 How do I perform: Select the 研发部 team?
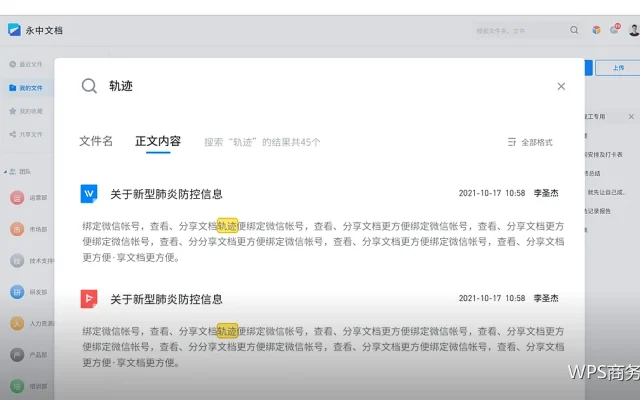pyautogui.click(x=29, y=292)
